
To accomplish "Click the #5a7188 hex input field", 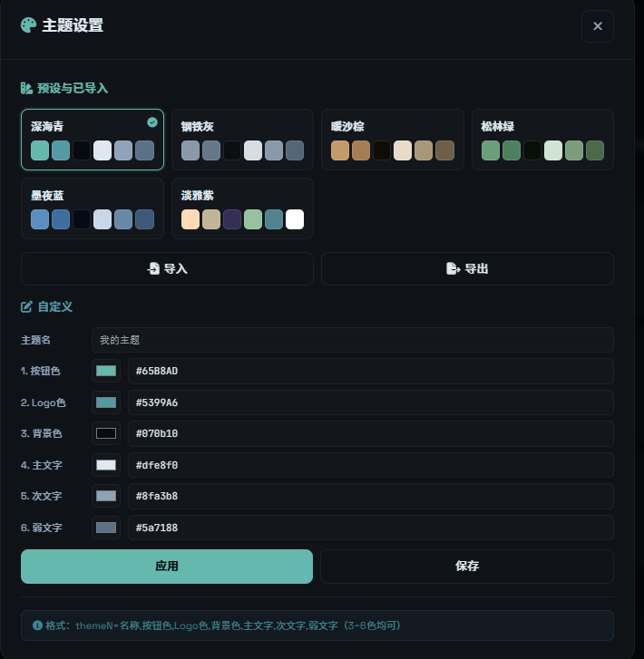I will [x=371, y=528].
